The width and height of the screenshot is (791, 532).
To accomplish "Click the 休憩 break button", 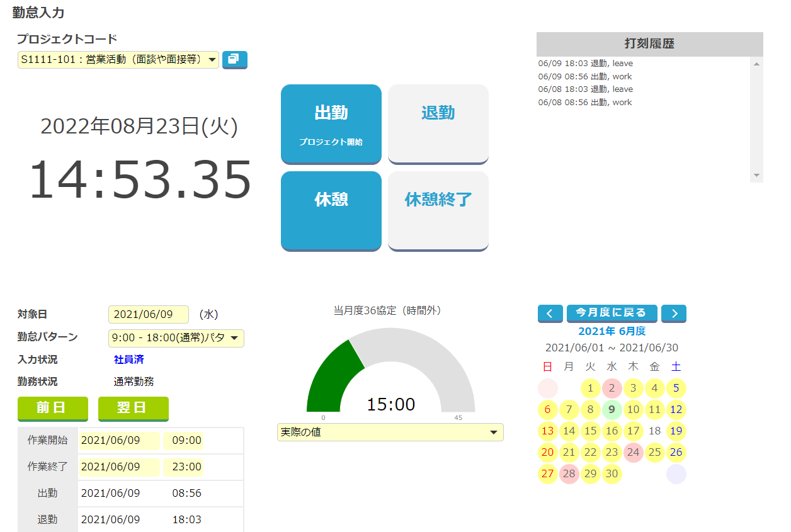I will [x=331, y=211].
